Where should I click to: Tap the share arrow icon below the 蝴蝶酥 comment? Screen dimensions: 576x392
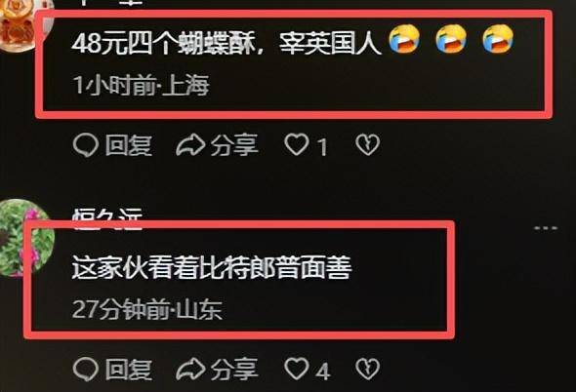(190, 145)
